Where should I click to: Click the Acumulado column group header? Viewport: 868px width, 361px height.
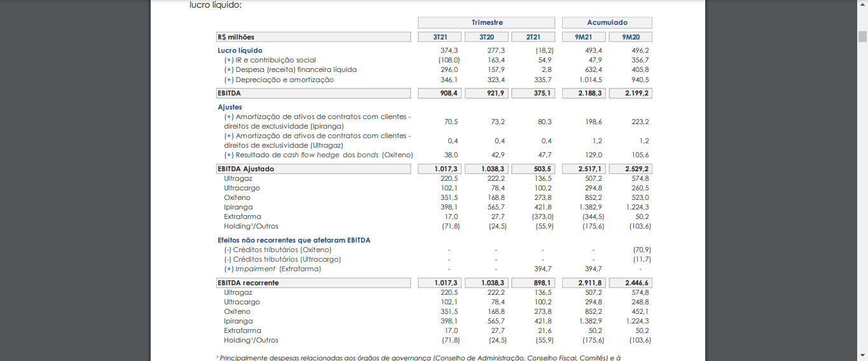[x=607, y=23]
